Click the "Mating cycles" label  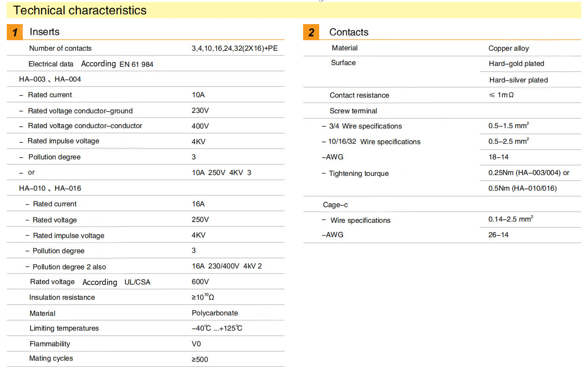[51, 358]
